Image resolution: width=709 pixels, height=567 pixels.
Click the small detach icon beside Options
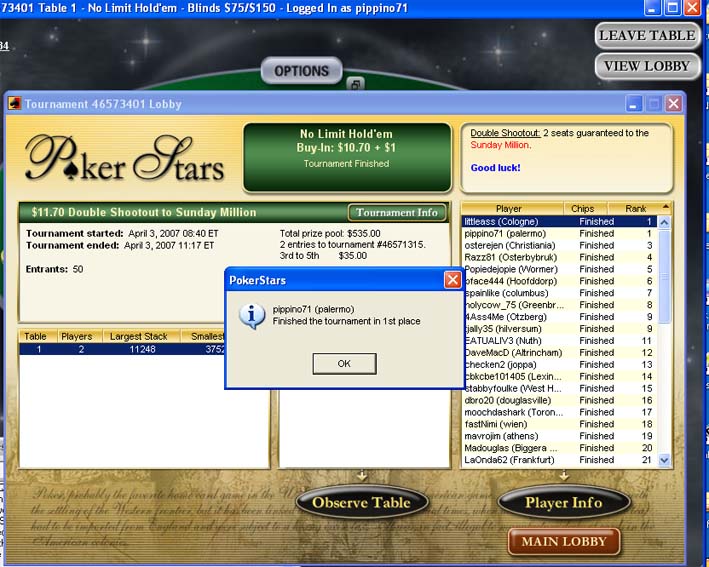pyautogui.click(x=355, y=84)
